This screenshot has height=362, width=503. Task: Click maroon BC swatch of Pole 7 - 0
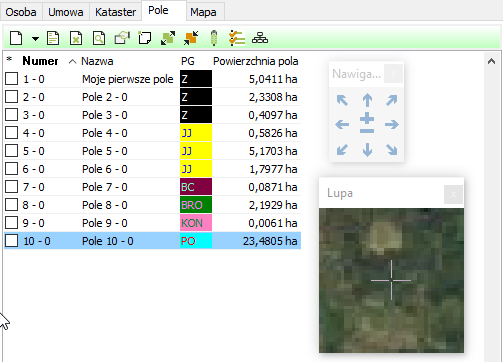196,187
